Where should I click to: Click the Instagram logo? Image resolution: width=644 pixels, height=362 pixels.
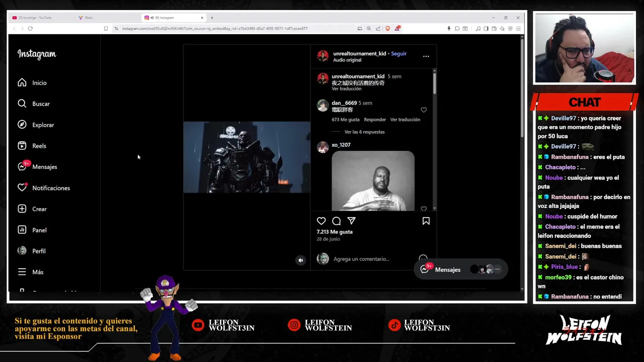tap(37, 54)
